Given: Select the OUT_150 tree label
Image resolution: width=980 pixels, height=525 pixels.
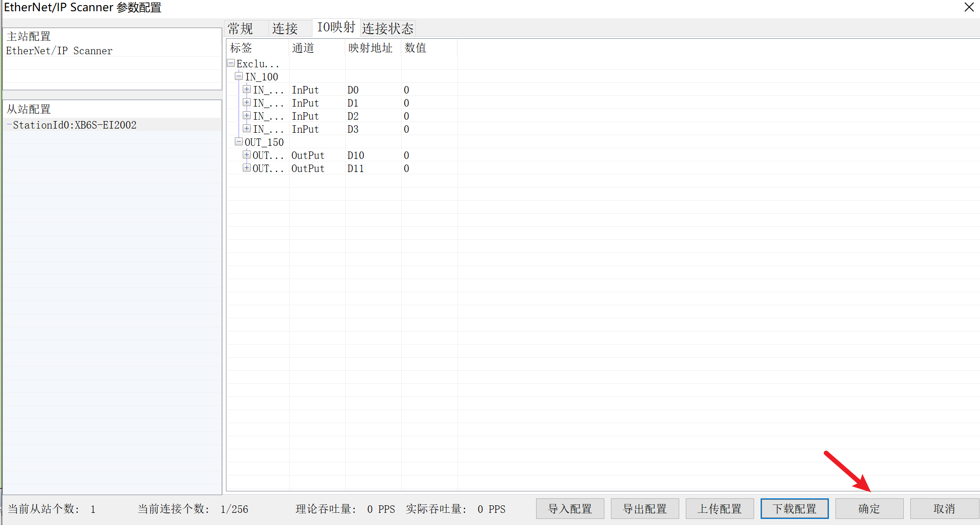Looking at the screenshot, I should 264,142.
